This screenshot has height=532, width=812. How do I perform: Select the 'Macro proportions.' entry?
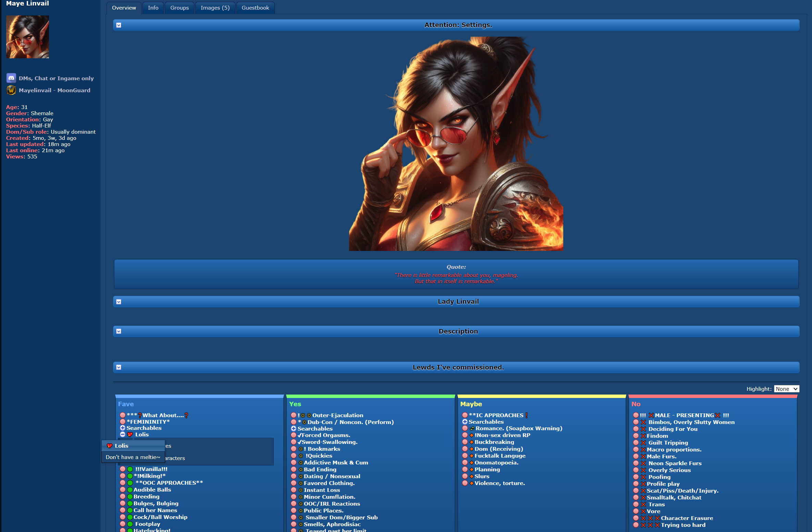[x=674, y=449]
